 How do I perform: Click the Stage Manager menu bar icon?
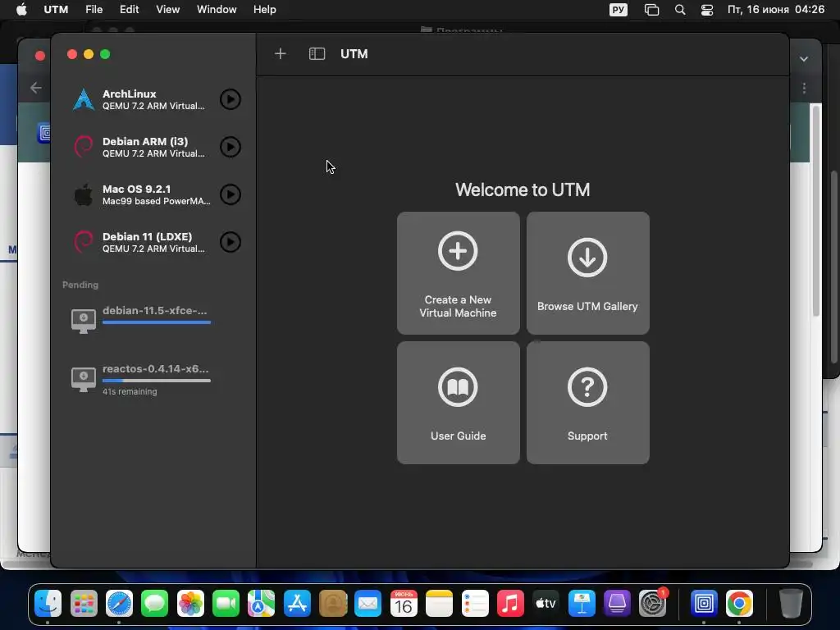651,10
